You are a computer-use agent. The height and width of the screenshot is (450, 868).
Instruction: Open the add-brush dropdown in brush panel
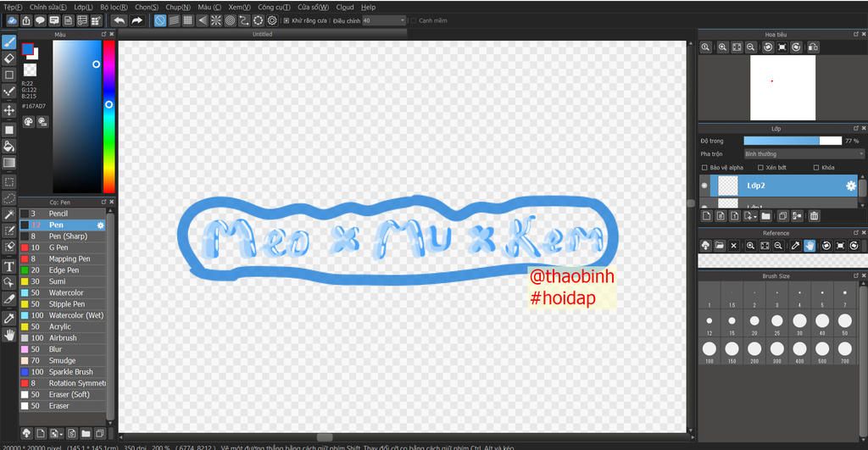click(57, 433)
